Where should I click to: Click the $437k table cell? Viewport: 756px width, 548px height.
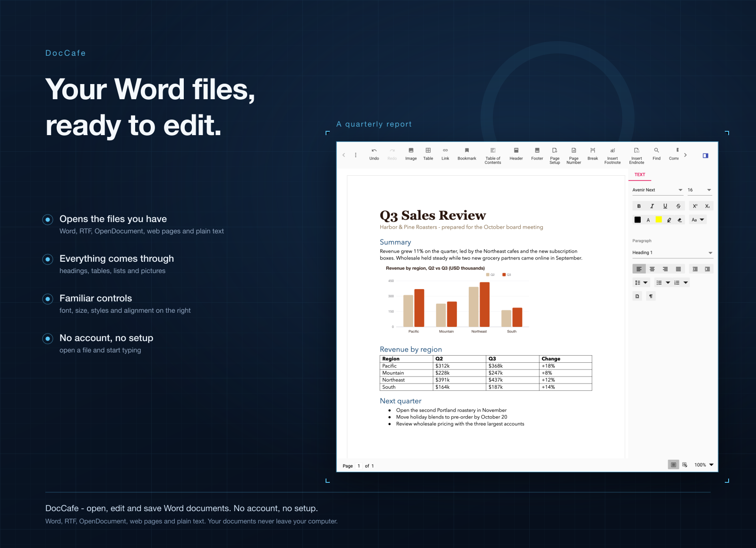click(x=513, y=380)
